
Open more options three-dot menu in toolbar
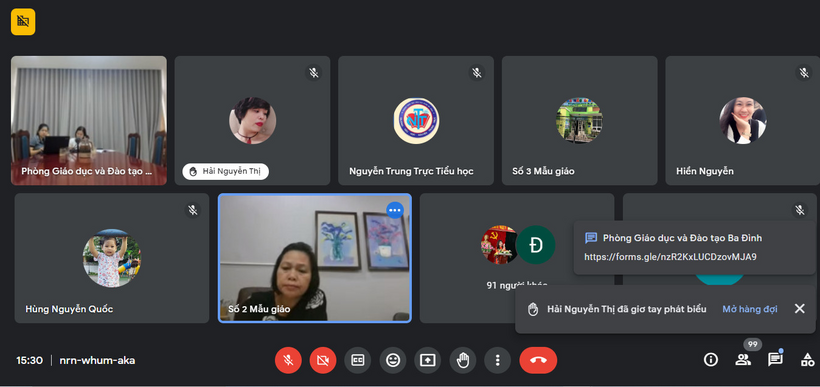tap(497, 360)
